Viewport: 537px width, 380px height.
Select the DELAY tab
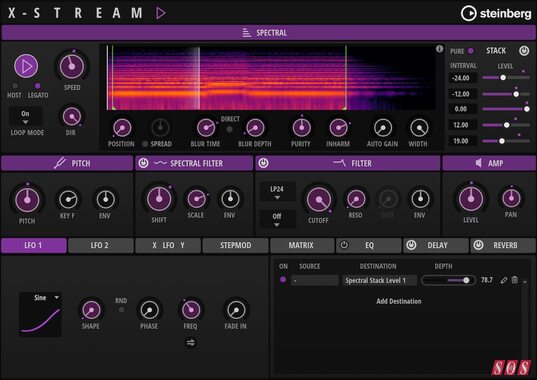coord(436,245)
